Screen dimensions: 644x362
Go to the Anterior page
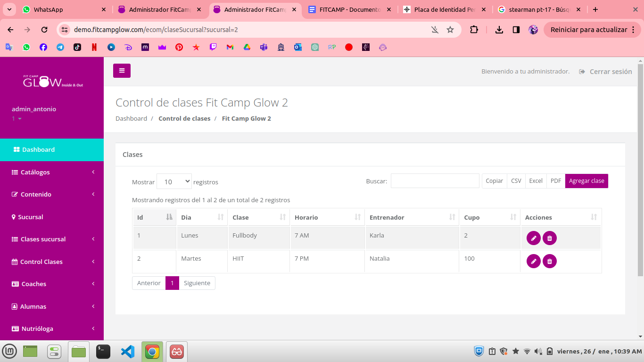click(x=149, y=283)
